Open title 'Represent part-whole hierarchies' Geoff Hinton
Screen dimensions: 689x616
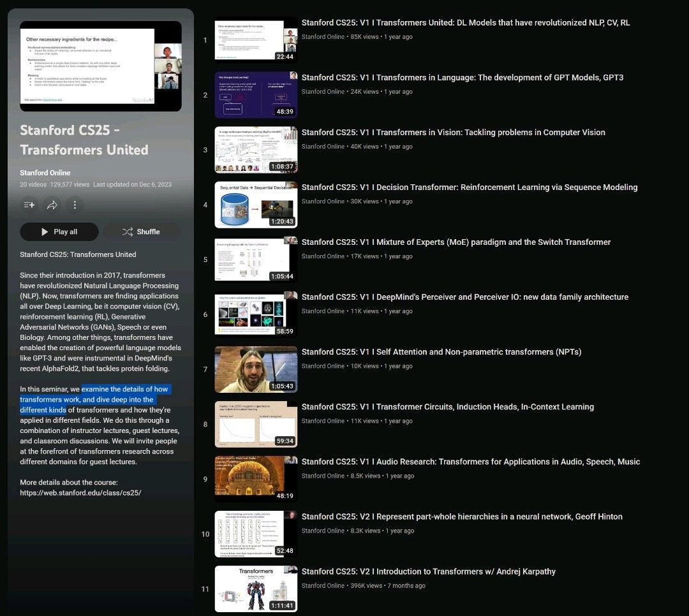click(462, 517)
